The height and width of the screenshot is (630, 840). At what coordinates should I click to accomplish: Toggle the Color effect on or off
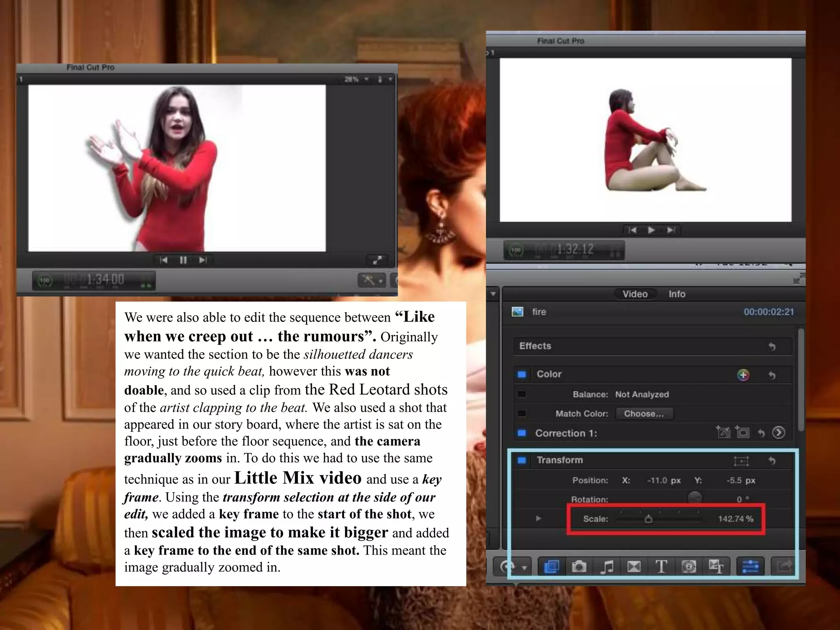point(522,374)
